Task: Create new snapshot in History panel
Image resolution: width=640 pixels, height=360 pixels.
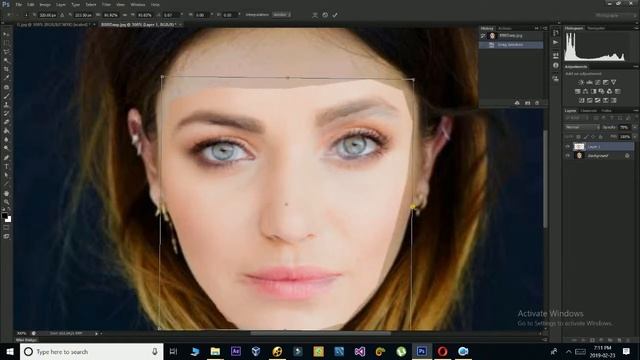Action: [527, 103]
